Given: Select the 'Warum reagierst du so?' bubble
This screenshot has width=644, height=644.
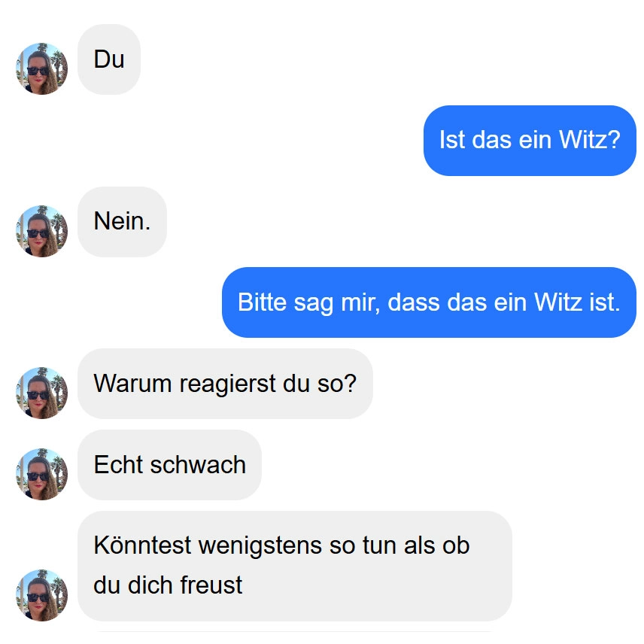Looking at the screenshot, I should pyautogui.click(x=225, y=384).
